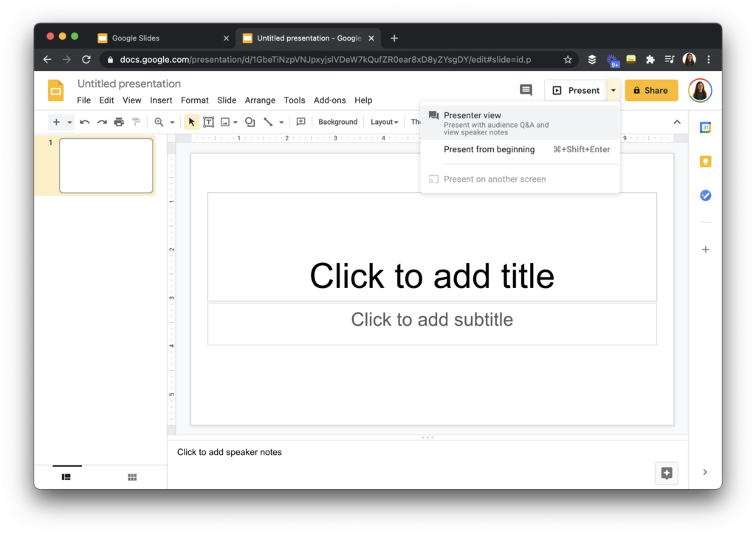This screenshot has width=756, height=534.
Task: Open the Background settings
Action: point(337,122)
